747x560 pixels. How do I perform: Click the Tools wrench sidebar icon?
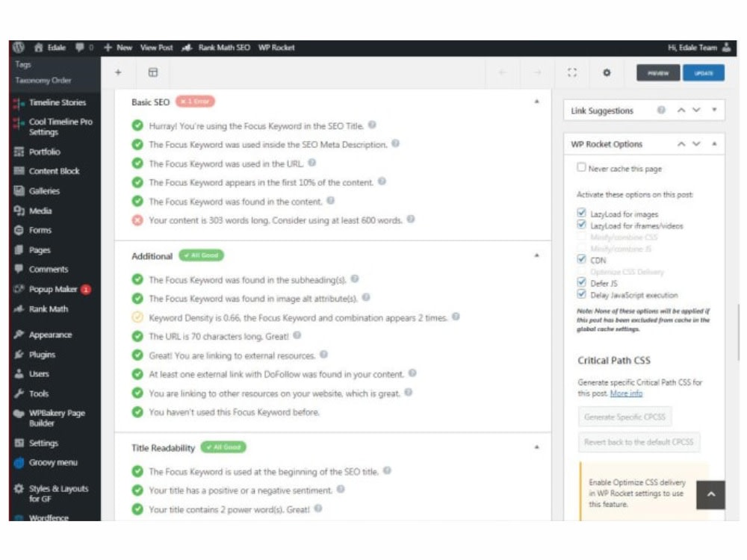[19, 393]
